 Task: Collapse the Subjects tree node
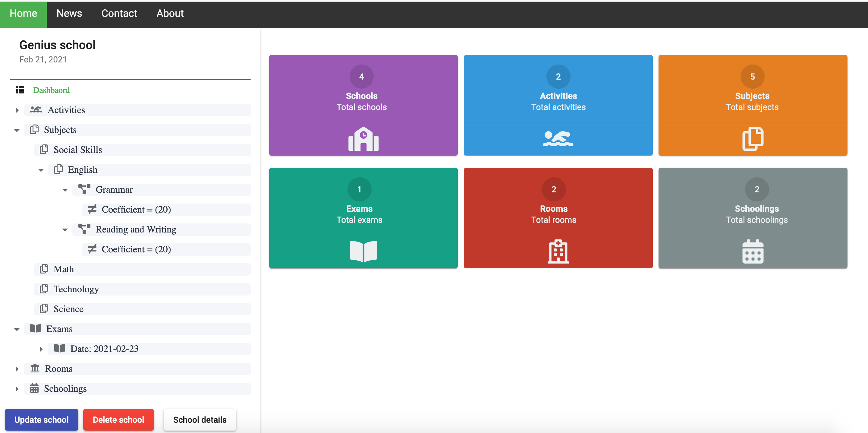click(17, 130)
